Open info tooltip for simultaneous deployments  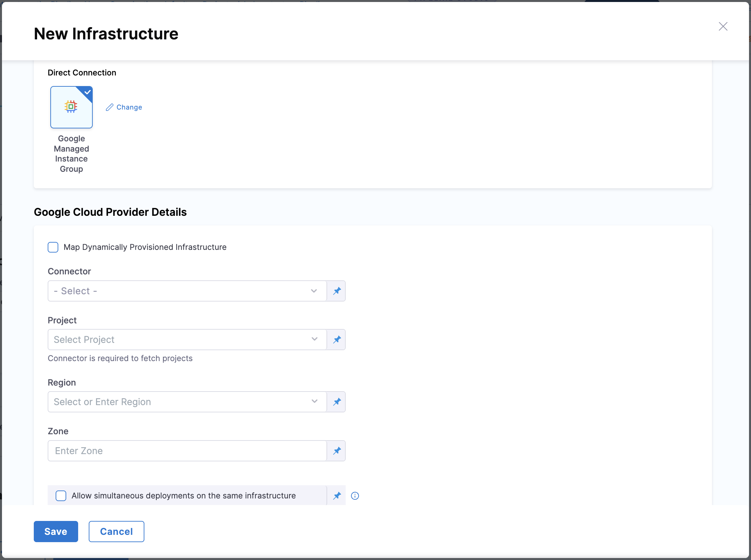coord(355,495)
